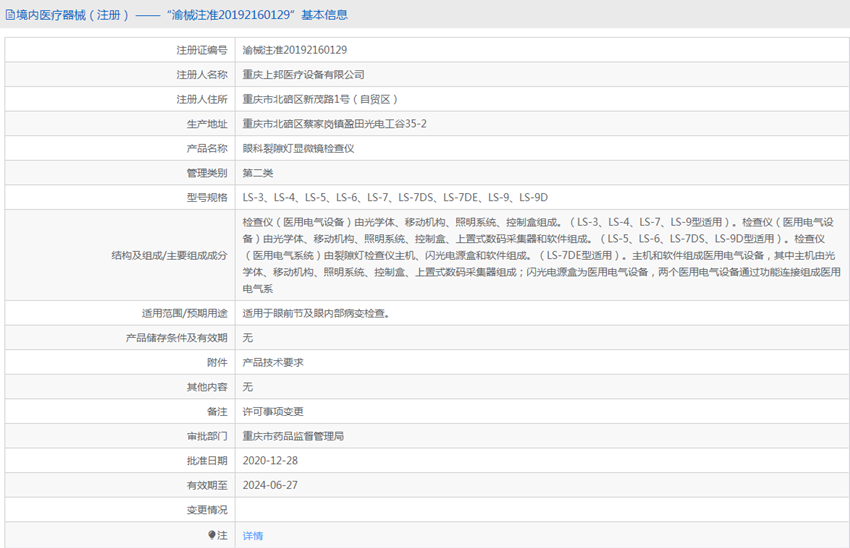The width and height of the screenshot is (850, 548).
Task: Click the approval date 2020-12-28
Action: [x=270, y=461]
